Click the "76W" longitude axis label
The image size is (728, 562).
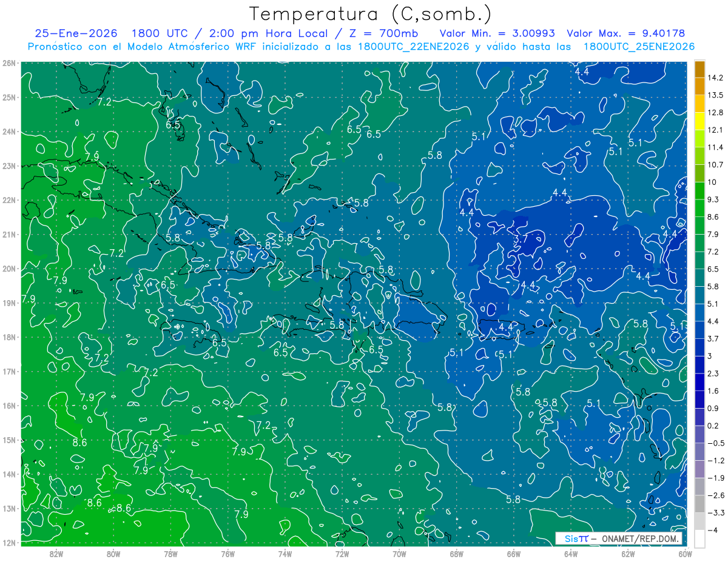tap(227, 554)
